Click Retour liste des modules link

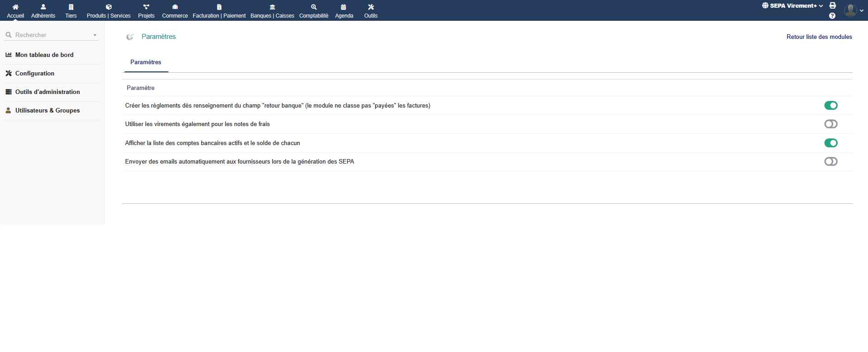coord(819,37)
